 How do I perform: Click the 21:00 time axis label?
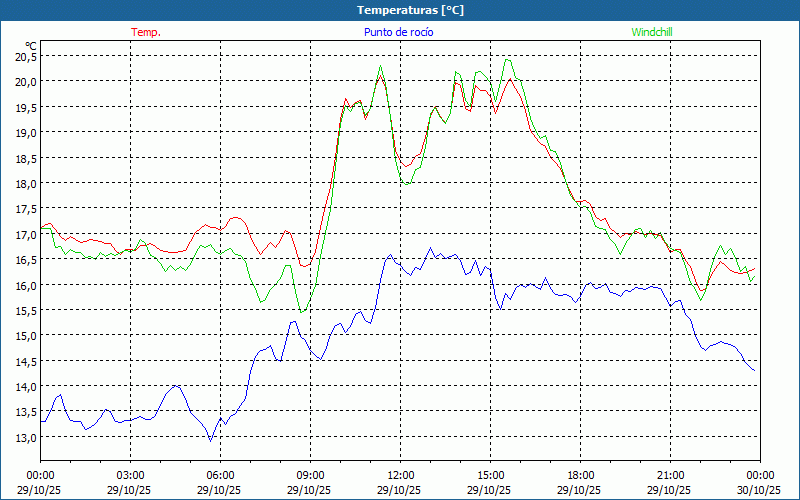pyautogui.click(x=670, y=475)
